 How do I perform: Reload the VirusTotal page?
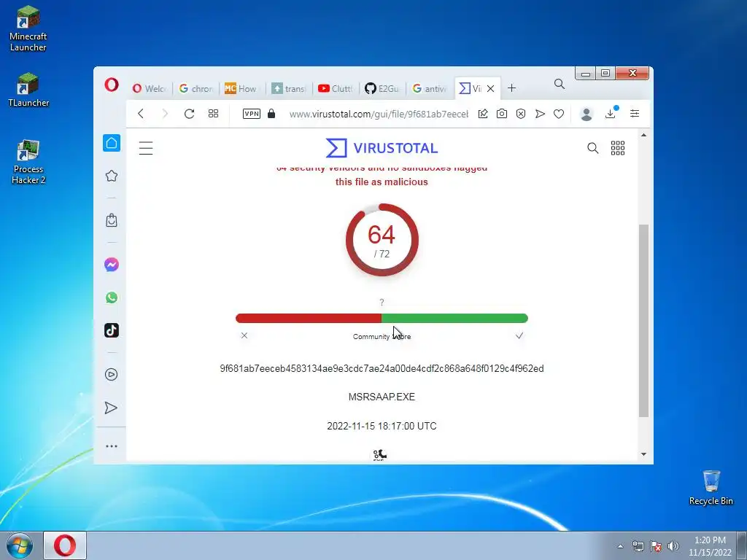point(189,113)
